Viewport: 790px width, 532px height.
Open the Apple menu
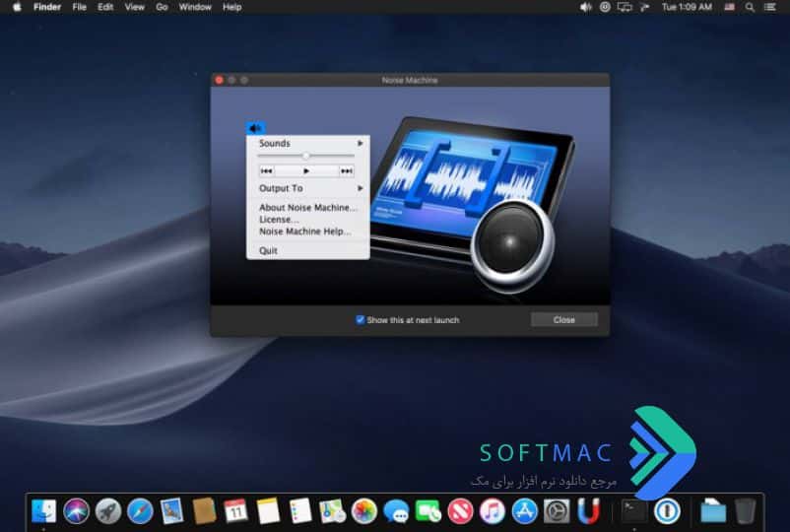(17, 7)
